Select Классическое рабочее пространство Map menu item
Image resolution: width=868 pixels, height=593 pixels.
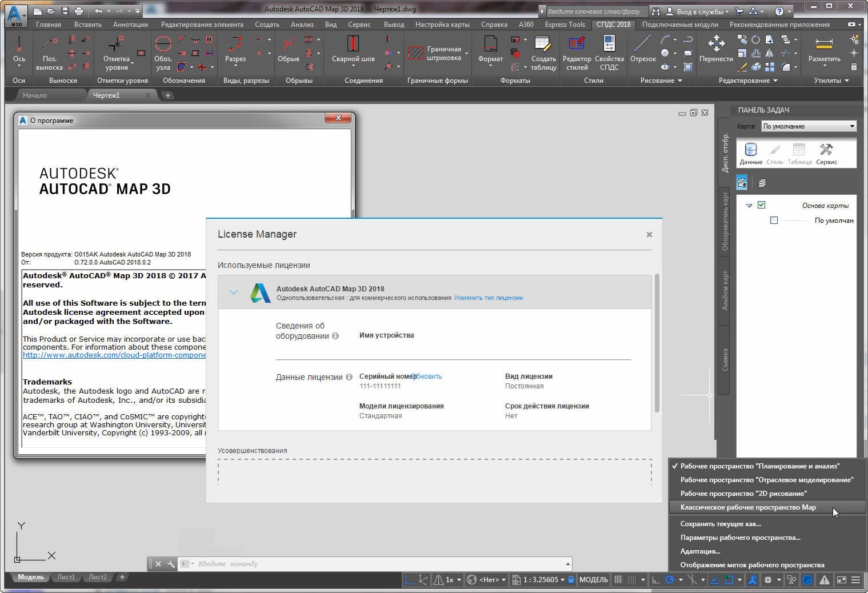click(767, 507)
